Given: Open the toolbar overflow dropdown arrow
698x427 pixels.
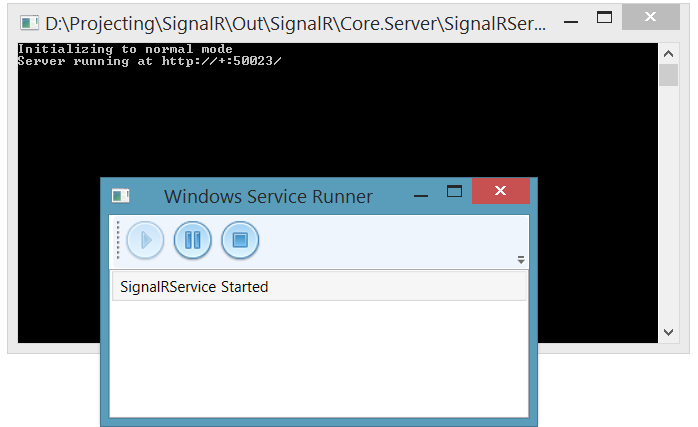Looking at the screenshot, I should click(x=521, y=260).
